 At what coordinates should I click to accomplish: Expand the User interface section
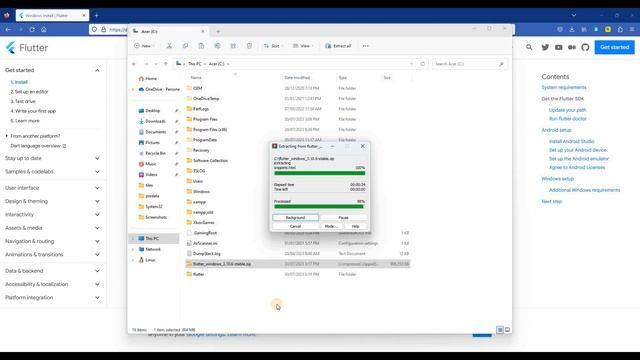point(97,188)
